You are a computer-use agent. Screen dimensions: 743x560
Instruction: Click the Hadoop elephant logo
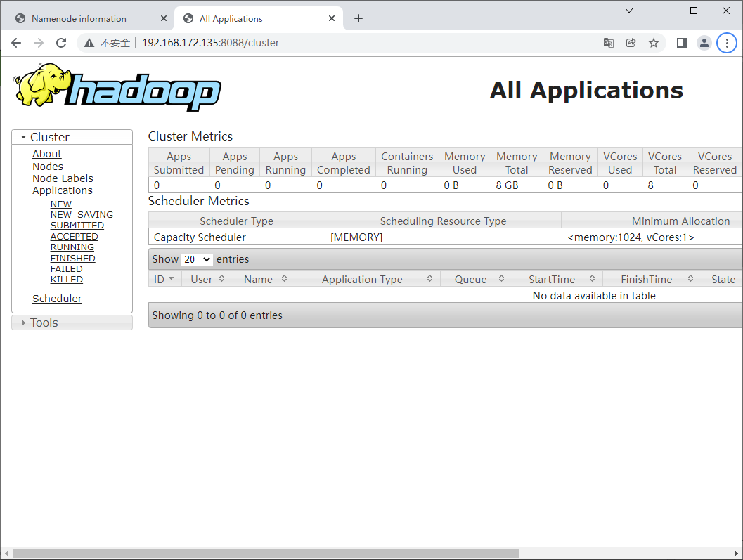[117, 88]
